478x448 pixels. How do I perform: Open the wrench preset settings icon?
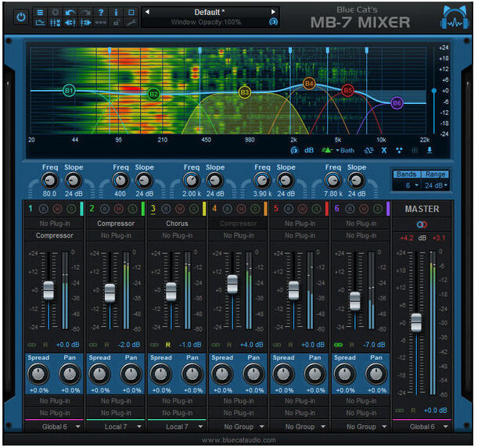point(131,23)
